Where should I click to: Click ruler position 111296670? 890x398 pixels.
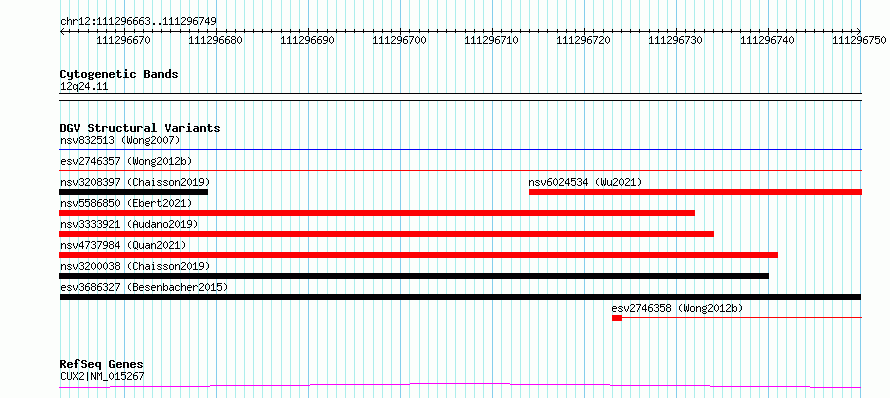coord(123,40)
